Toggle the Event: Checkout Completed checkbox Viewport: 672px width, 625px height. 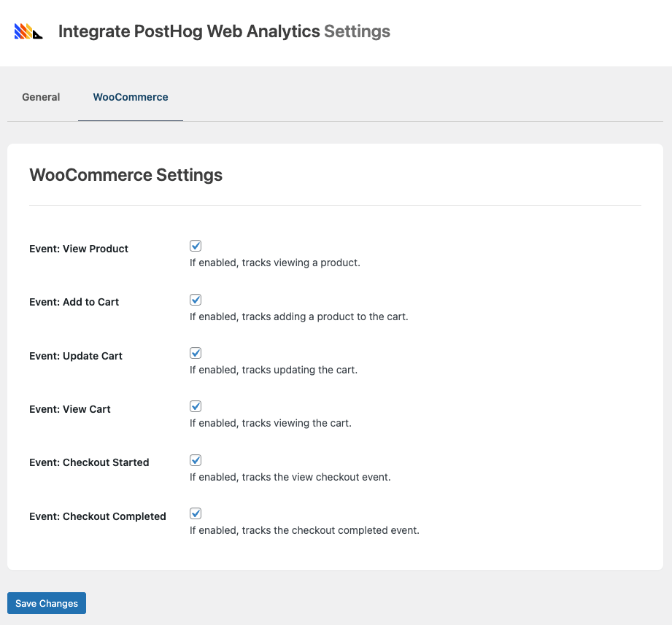(x=196, y=513)
